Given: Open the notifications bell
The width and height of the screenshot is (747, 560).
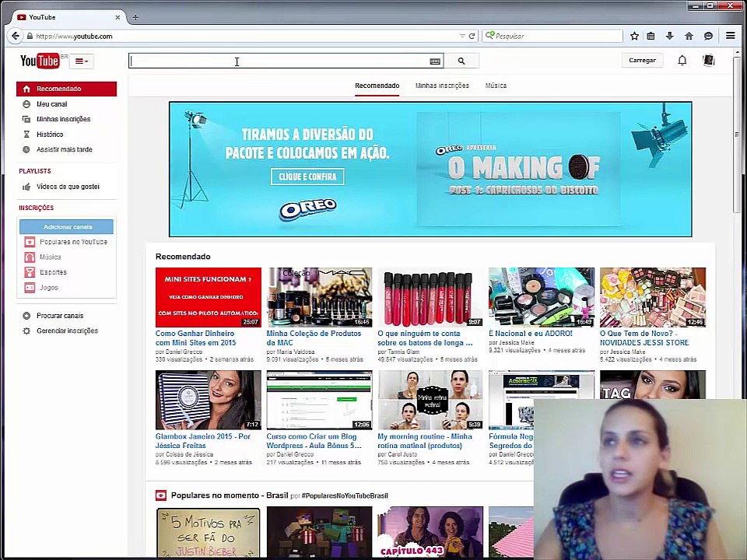Looking at the screenshot, I should 682,61.
